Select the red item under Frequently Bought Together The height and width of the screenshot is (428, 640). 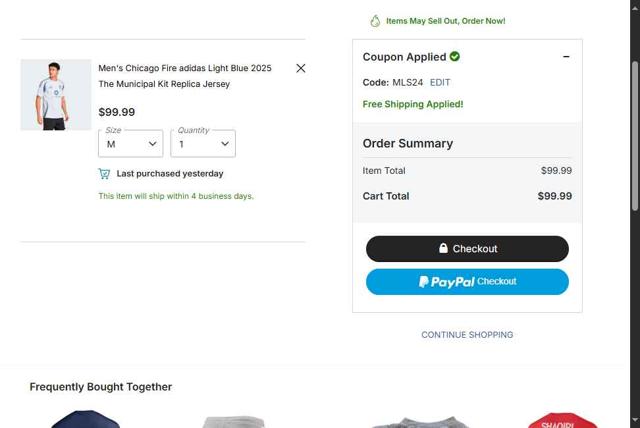[562, 420]
